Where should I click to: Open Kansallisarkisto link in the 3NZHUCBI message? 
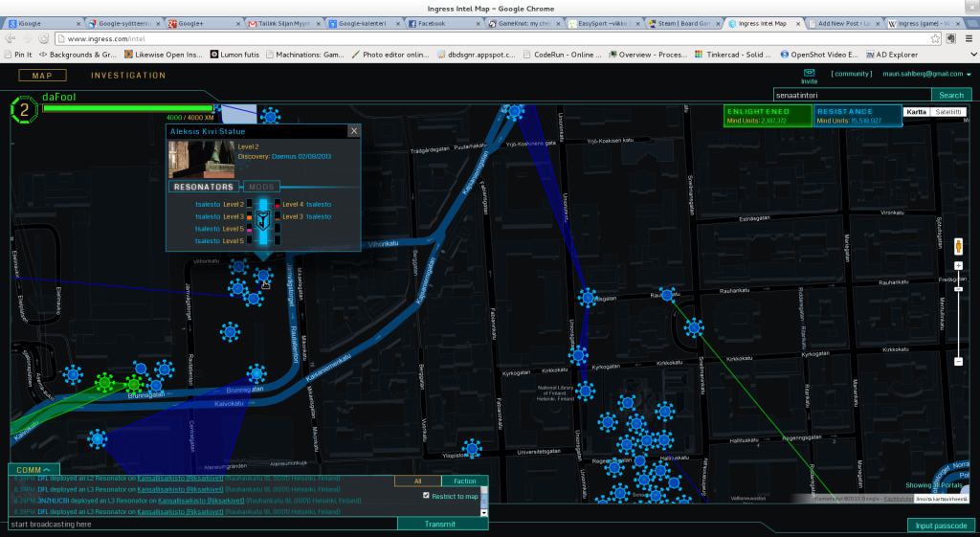pyautogui.click(x=201, y=500)
